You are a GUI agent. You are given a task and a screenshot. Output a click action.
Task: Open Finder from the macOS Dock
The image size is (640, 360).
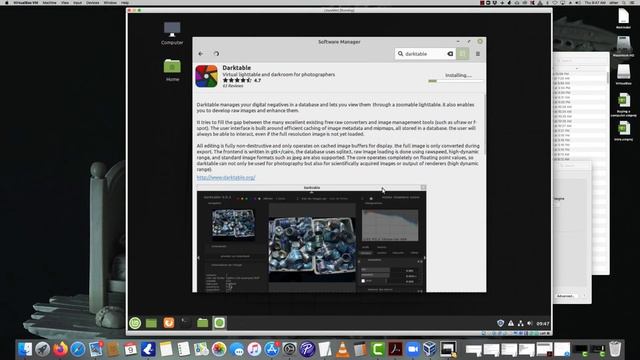25,349
